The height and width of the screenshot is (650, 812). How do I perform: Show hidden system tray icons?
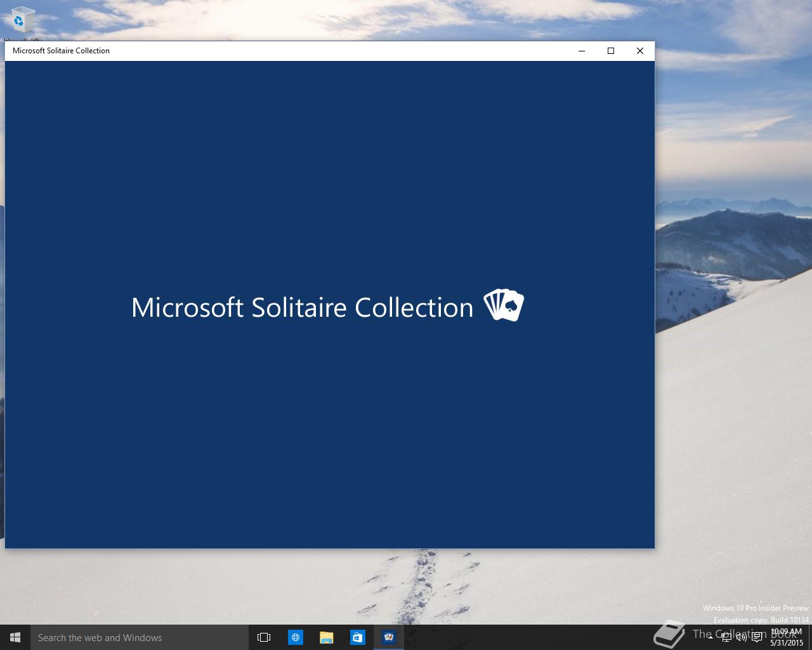[710, 638]
